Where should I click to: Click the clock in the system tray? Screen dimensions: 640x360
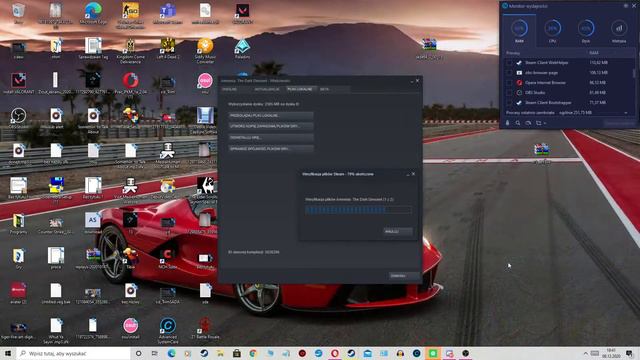point(611,353)
